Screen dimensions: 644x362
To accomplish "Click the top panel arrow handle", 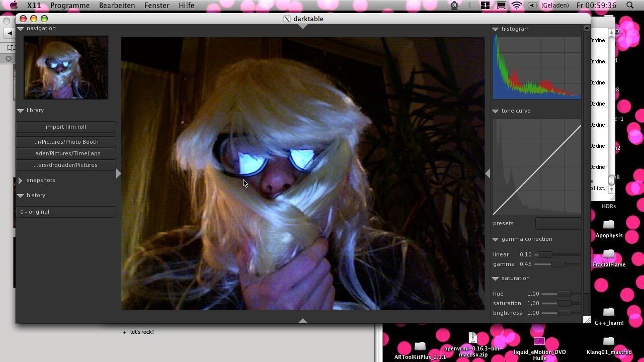I will tap(303, 26).
